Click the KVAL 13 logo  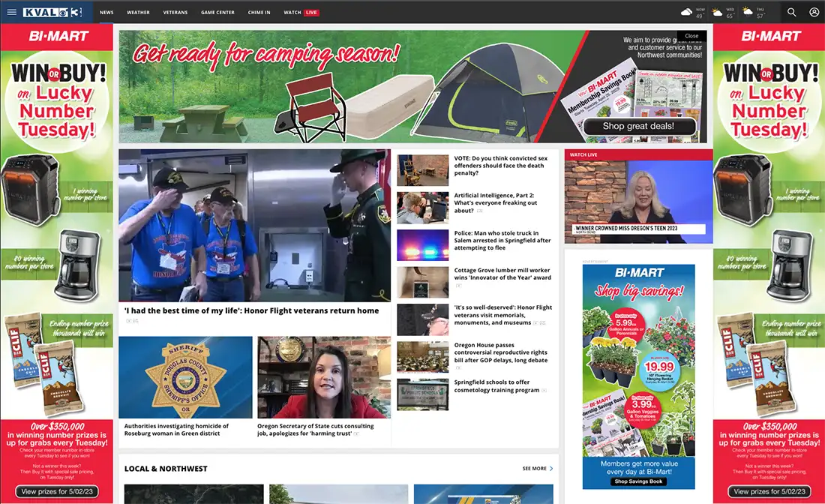click(x=52, y=12)
